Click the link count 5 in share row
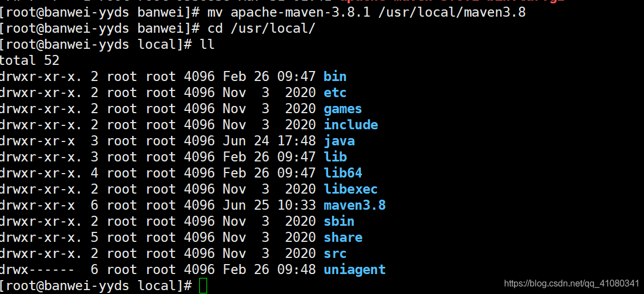Viewport: 644px width, 294px height. click(94, 237)
